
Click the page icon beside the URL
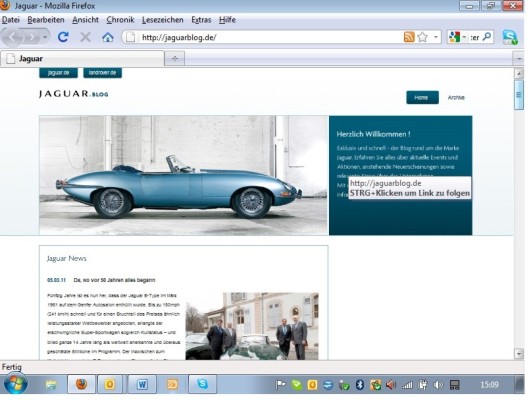[x=130, y=37]
